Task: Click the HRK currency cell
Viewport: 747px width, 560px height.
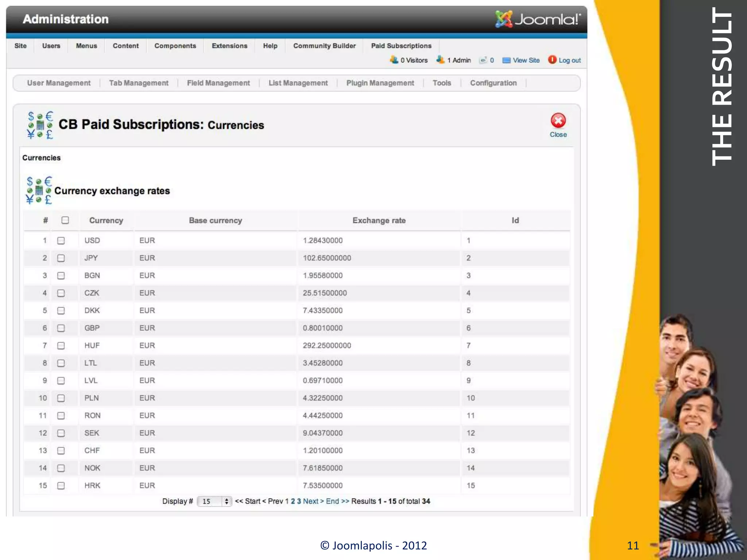Action: 92,486
